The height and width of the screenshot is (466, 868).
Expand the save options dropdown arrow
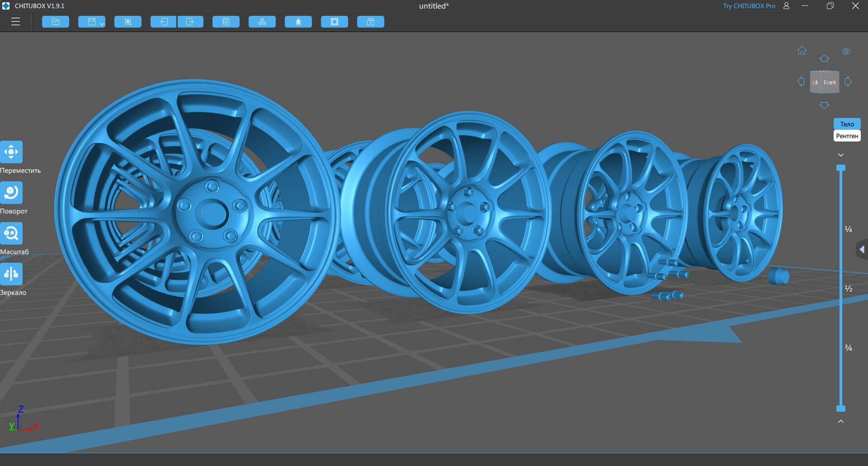click(x=102, y=24)
